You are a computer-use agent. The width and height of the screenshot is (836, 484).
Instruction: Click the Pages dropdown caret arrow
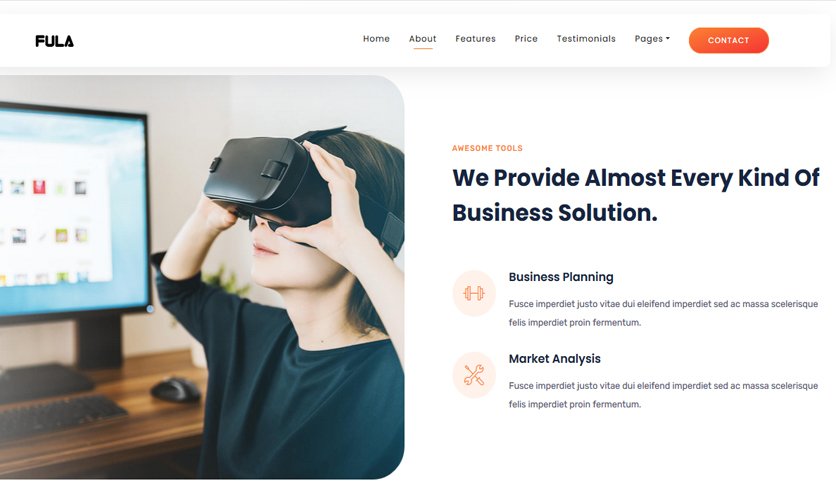[668, 38]
